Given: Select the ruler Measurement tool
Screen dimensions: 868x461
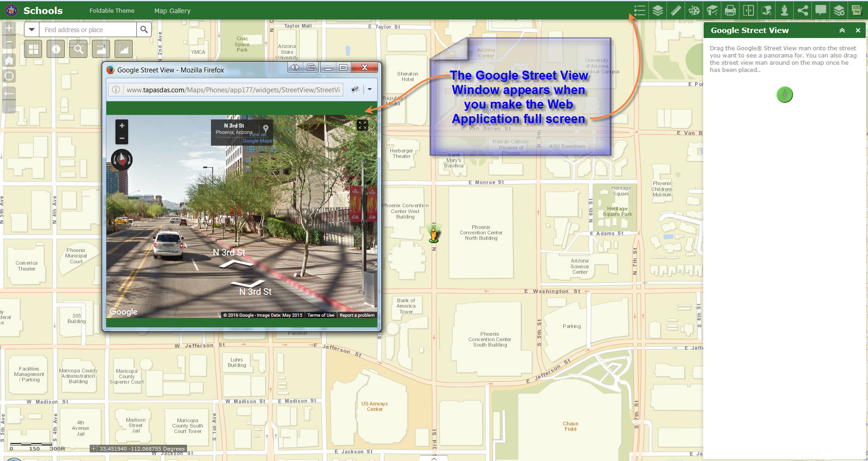Looking at the screenshot, I should [676, 10].
